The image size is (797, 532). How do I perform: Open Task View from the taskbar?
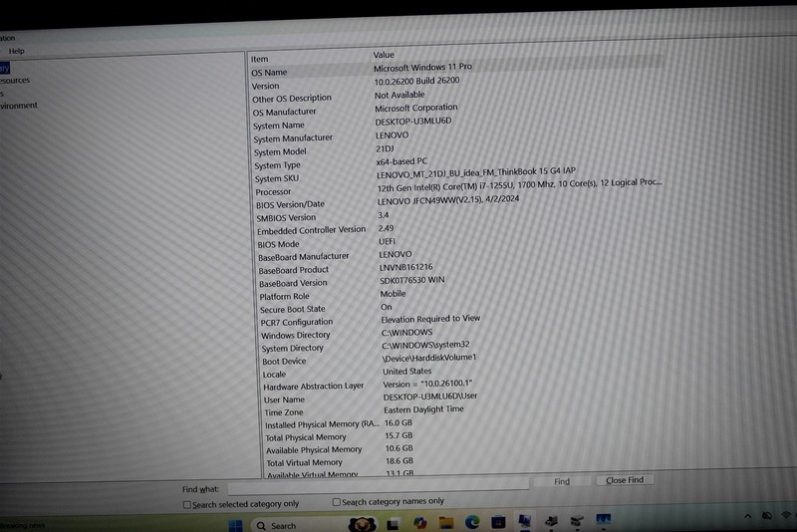(x=393, y=524)
